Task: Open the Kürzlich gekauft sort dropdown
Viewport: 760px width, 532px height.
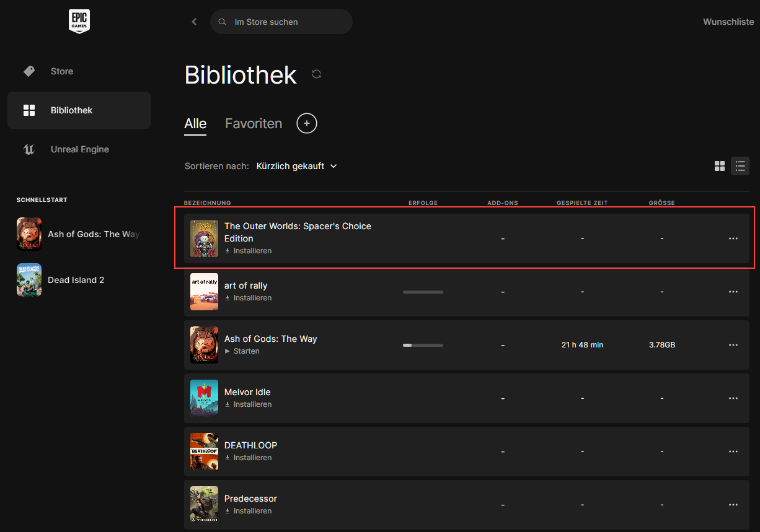Action: 296,166
